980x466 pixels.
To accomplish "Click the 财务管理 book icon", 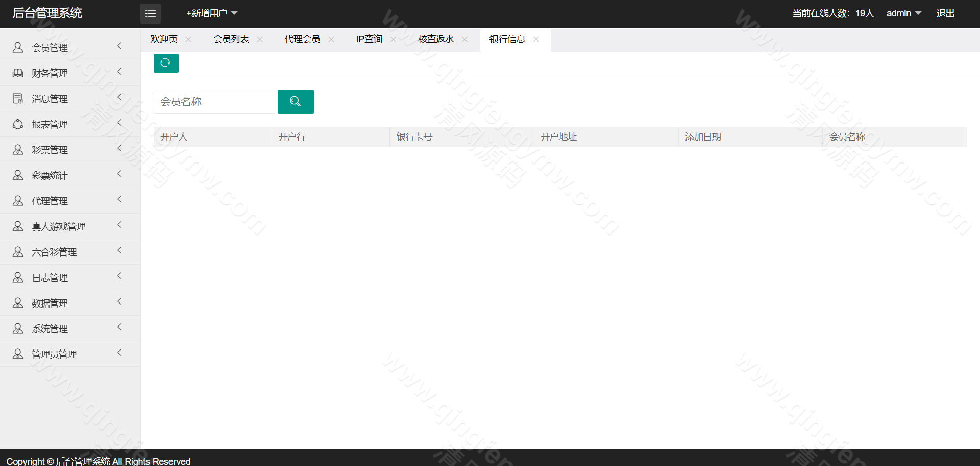I will tap(18, 73).
